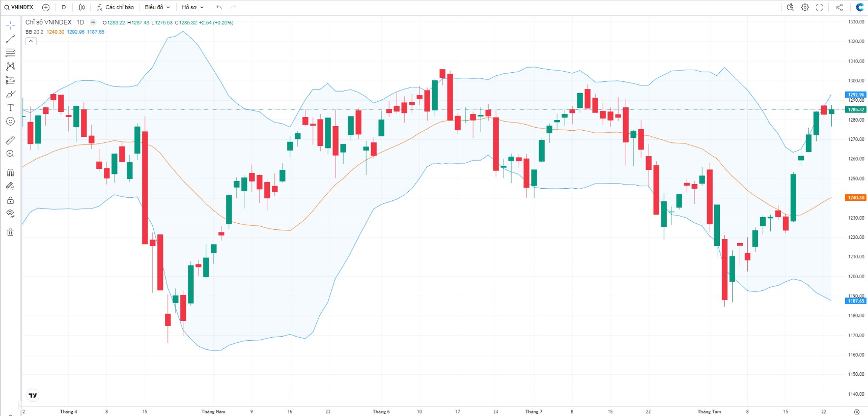
Task: Select the Fibonacci retracement tool
Action: 10,52
